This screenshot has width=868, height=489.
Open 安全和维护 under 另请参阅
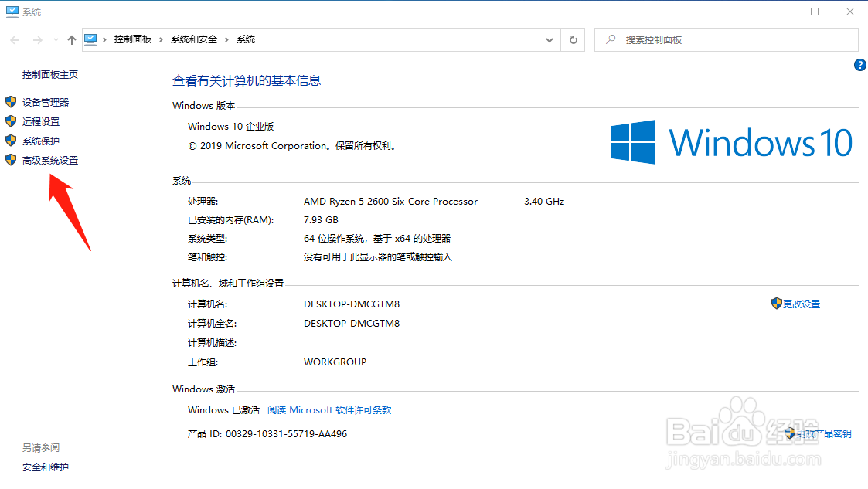[46, 467]
